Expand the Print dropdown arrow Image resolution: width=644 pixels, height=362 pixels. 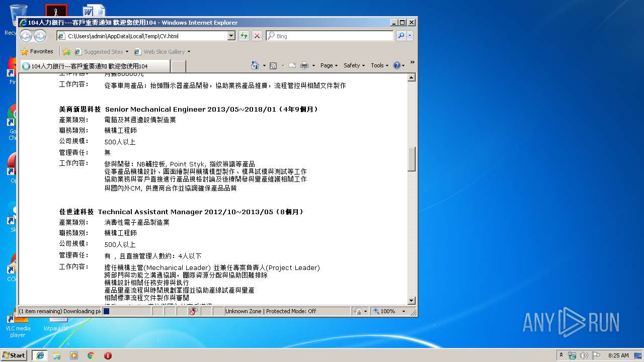pyautogui.click(x=313, y=65)
